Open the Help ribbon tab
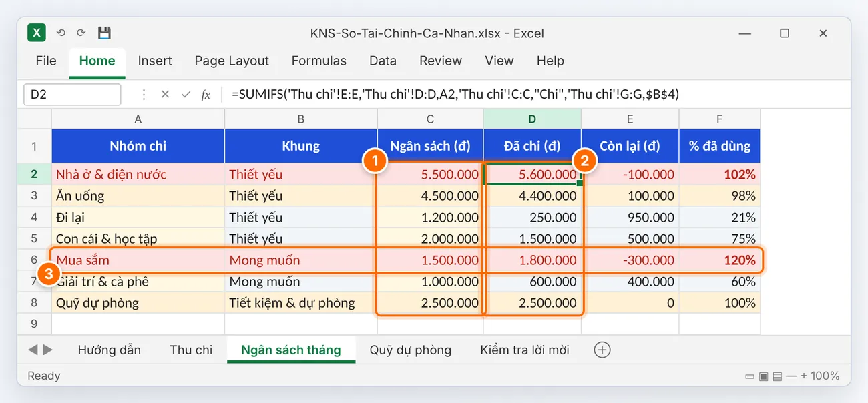 click(550, 61)
